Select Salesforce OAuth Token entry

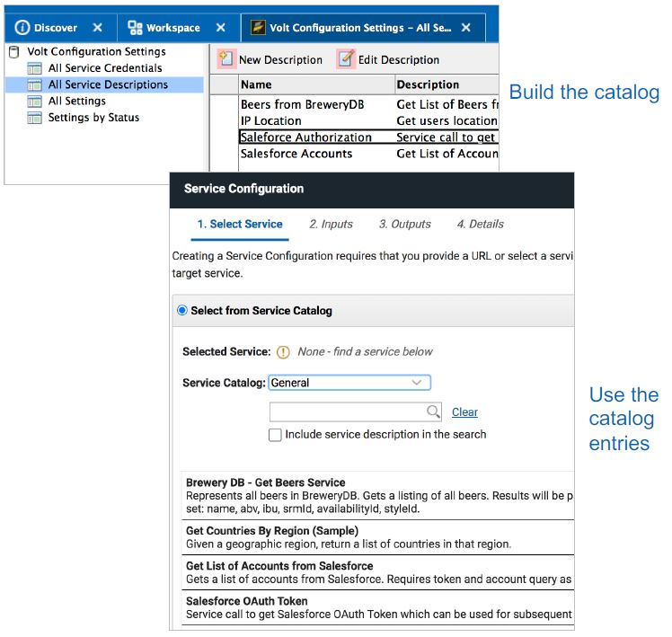pyautogui.click(x=377, y=608)
